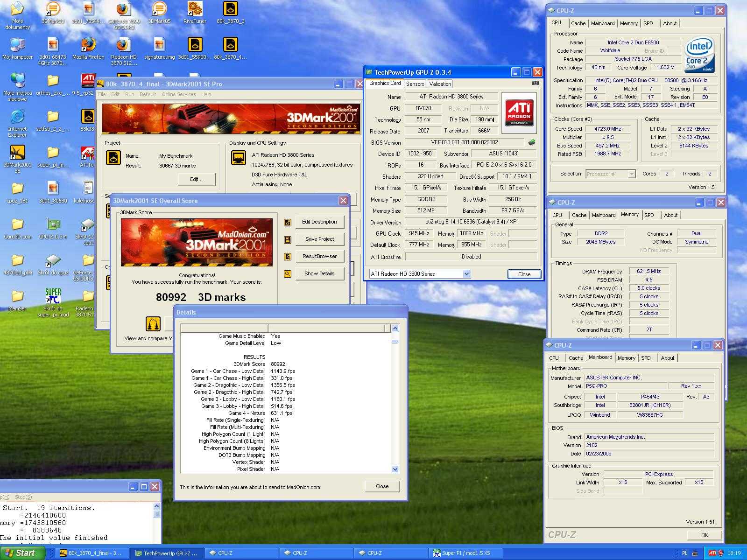Open the Cache tab in top CPU-Z window
This screenshot has height=560, width=747.
[578, 23]
